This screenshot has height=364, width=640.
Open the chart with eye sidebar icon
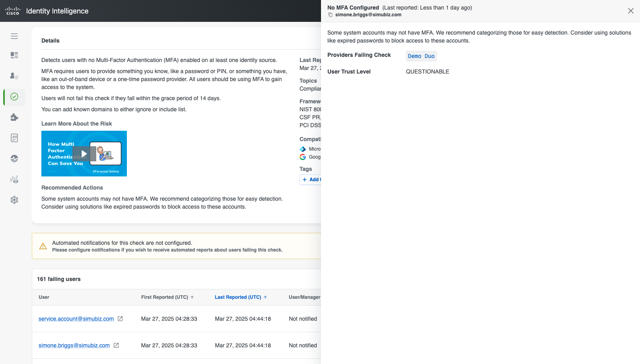coord(14,179)
